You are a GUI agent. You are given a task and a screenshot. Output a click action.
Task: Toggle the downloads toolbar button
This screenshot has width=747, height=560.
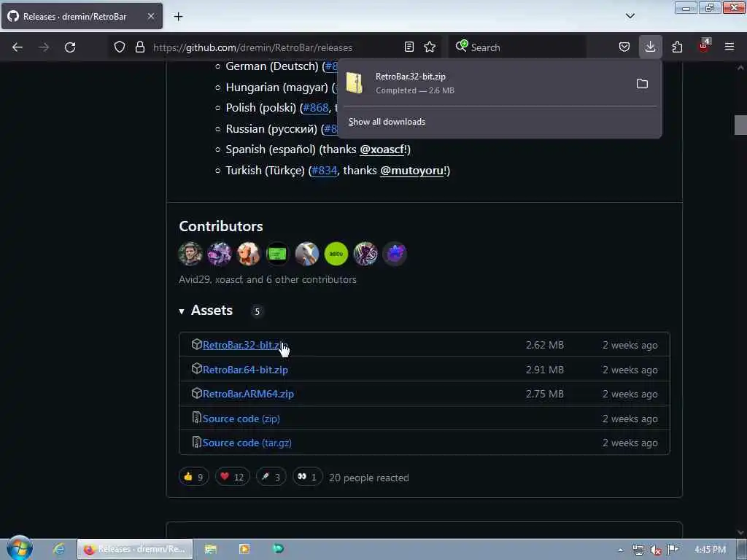coord(650,47)
